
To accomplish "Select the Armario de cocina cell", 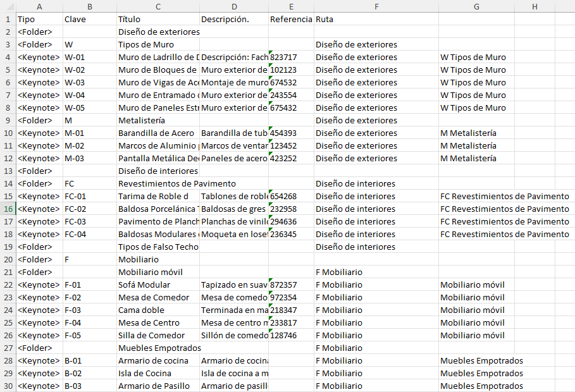I will tap(158, 360).
